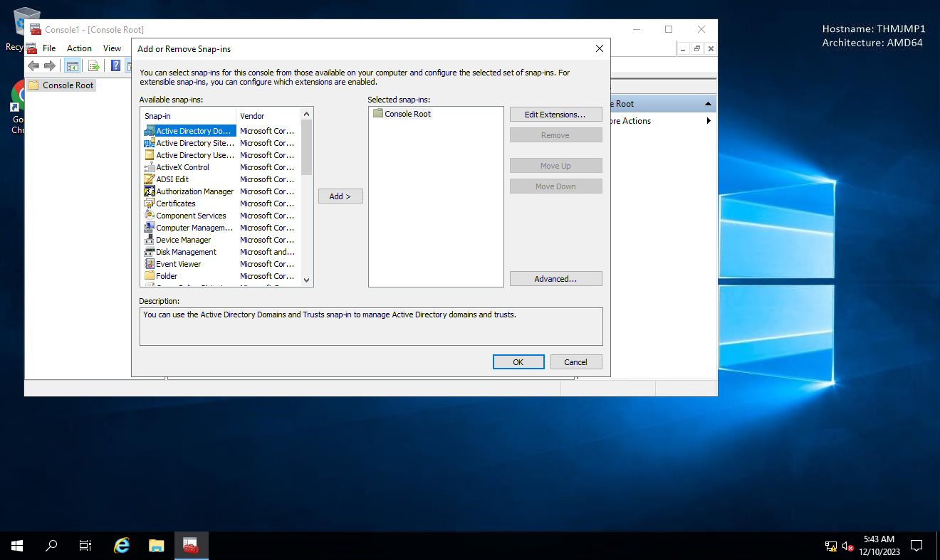Choose the ActiveX Control snap-in icon
This screenshot has width=940, height=560.
150,167
